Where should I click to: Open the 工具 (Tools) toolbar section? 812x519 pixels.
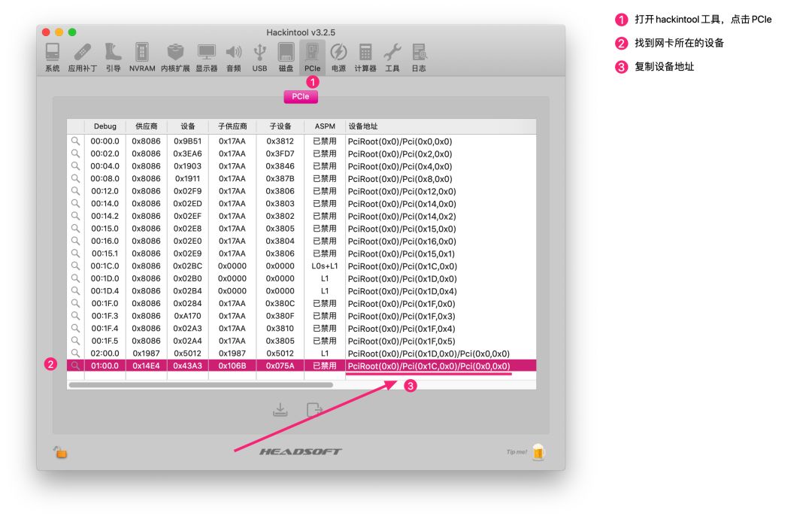click(x=392, y=57)
